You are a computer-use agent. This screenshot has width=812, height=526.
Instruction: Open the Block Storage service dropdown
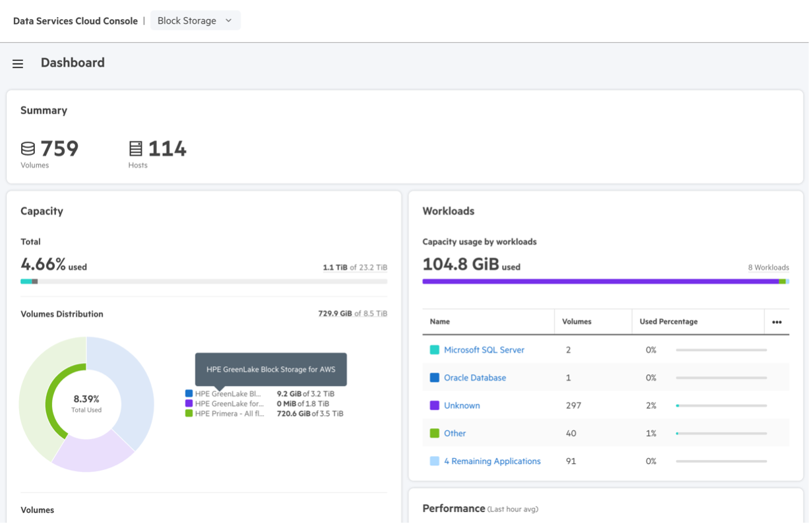[195, 20]
